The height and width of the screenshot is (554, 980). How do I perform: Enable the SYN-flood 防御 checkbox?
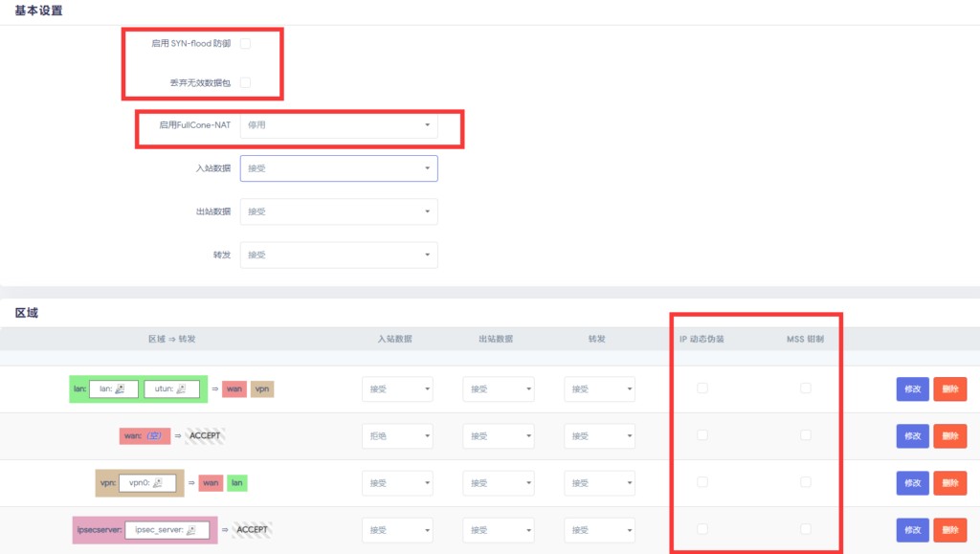[245, 43]
